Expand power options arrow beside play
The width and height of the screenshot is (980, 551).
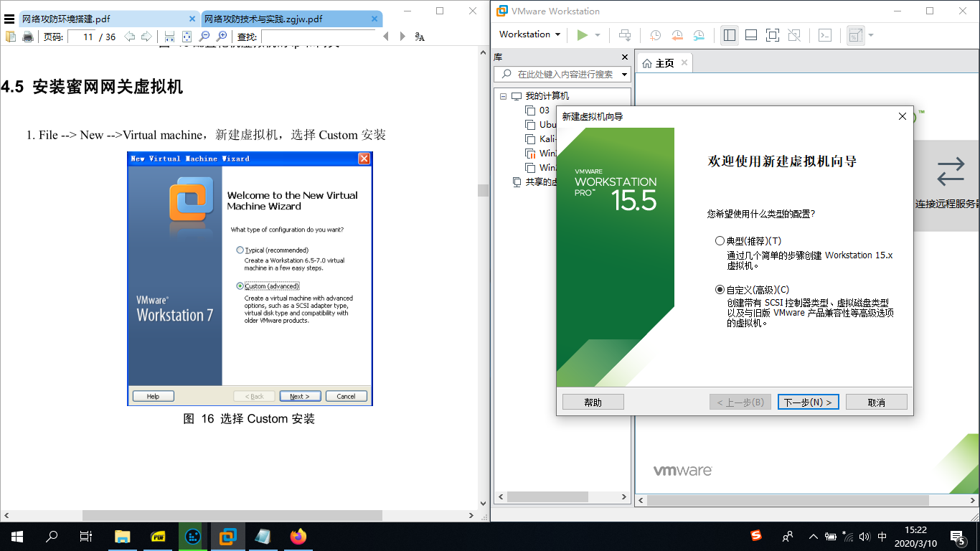tap(598, 34)
